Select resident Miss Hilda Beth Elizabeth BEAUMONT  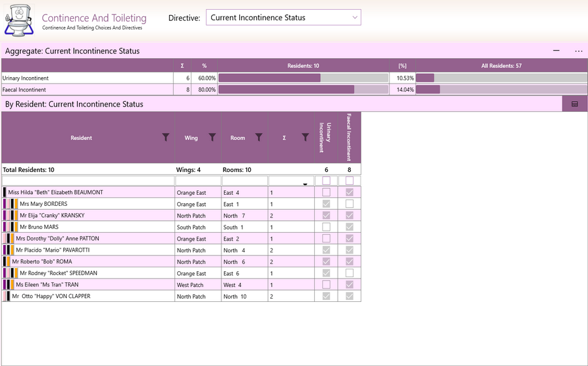point(56,192)
